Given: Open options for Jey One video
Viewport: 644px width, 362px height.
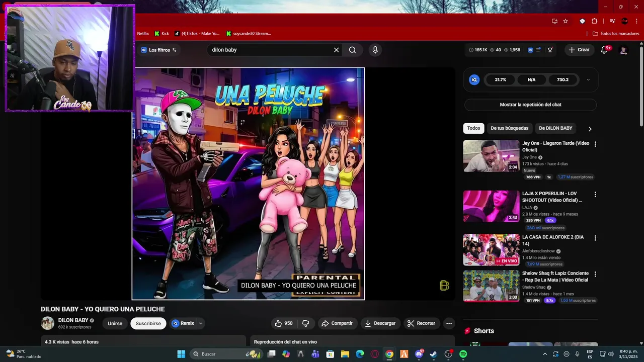Looking at the screenshot, I should 595,144.
